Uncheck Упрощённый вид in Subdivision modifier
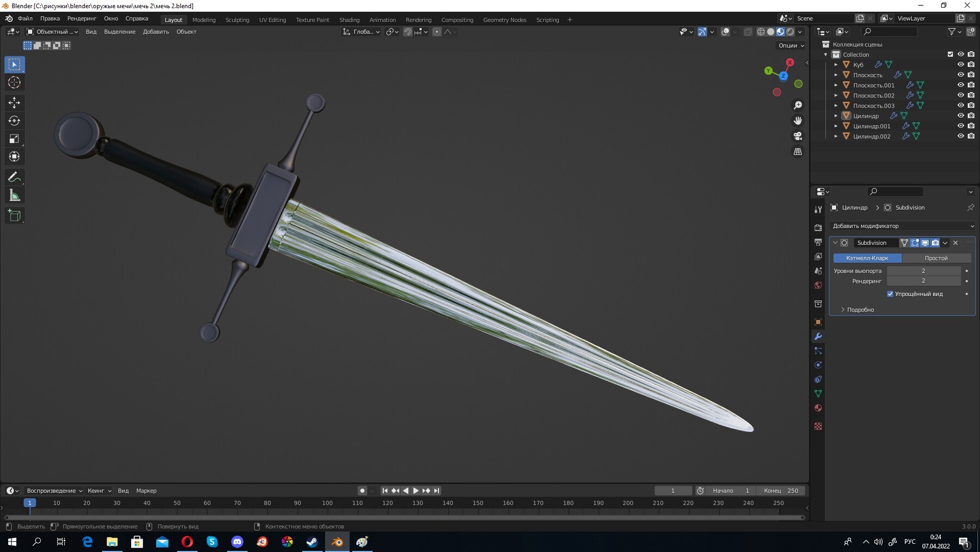The image size is (980, 552). [890, 294]
